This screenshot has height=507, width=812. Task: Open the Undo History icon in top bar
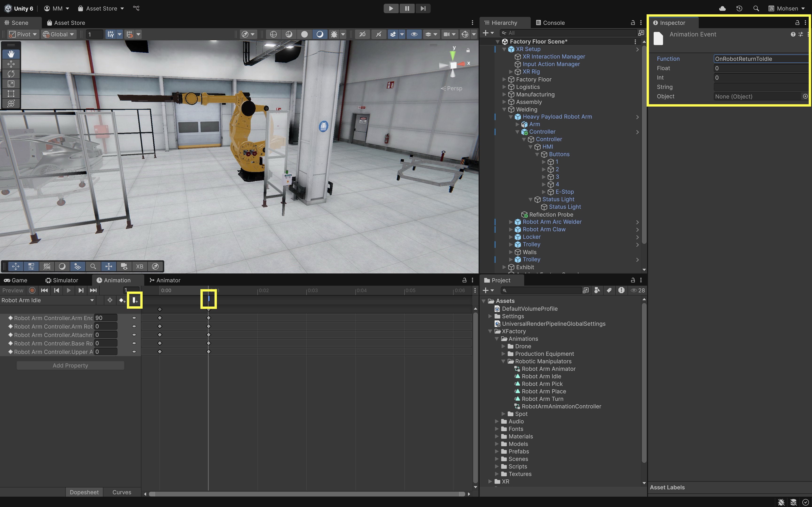(x=739, y=8)
